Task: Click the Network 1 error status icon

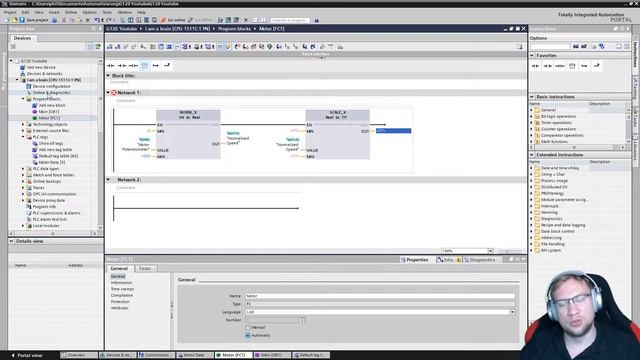Action: coord(114,93)
